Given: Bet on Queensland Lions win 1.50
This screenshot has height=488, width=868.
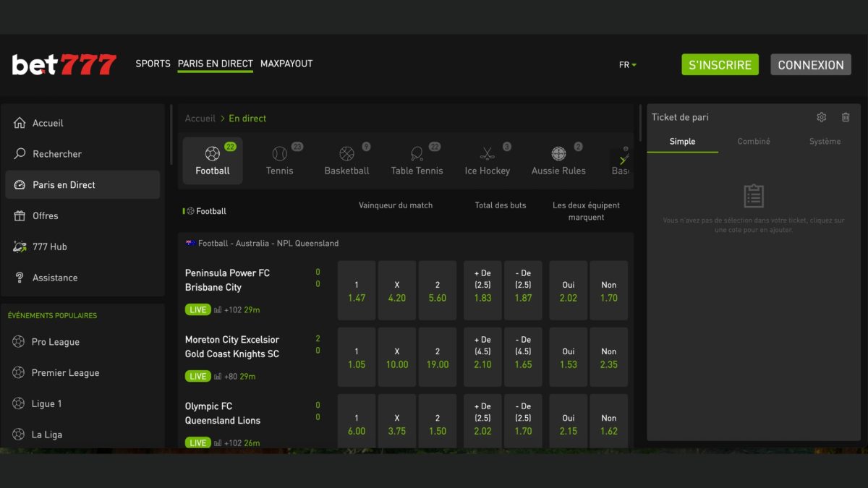Looking at the screenshot, I should click(x=438, y=421).
